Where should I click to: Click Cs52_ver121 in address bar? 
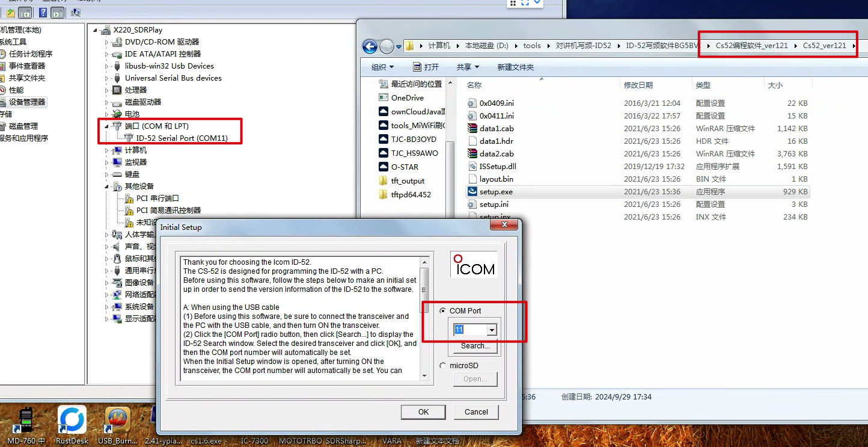click(x=824, y=46)
